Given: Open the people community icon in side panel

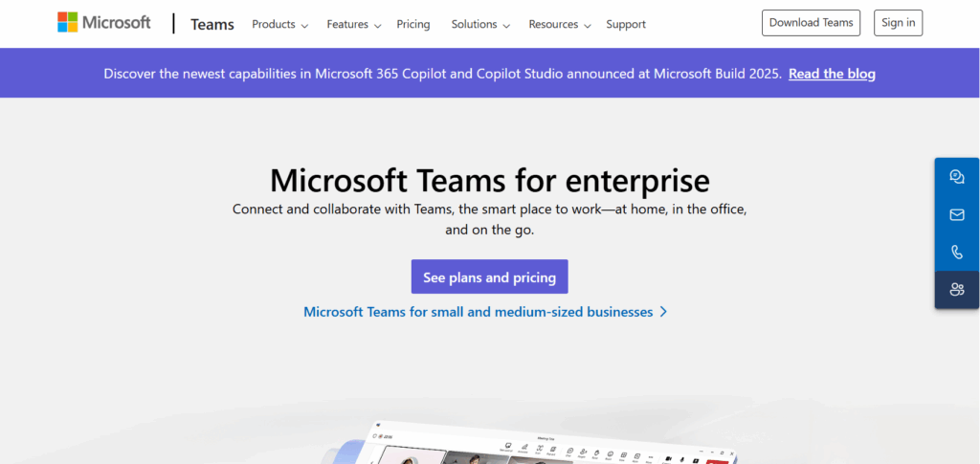Looking at the screenshot, I should coord(956,290).
